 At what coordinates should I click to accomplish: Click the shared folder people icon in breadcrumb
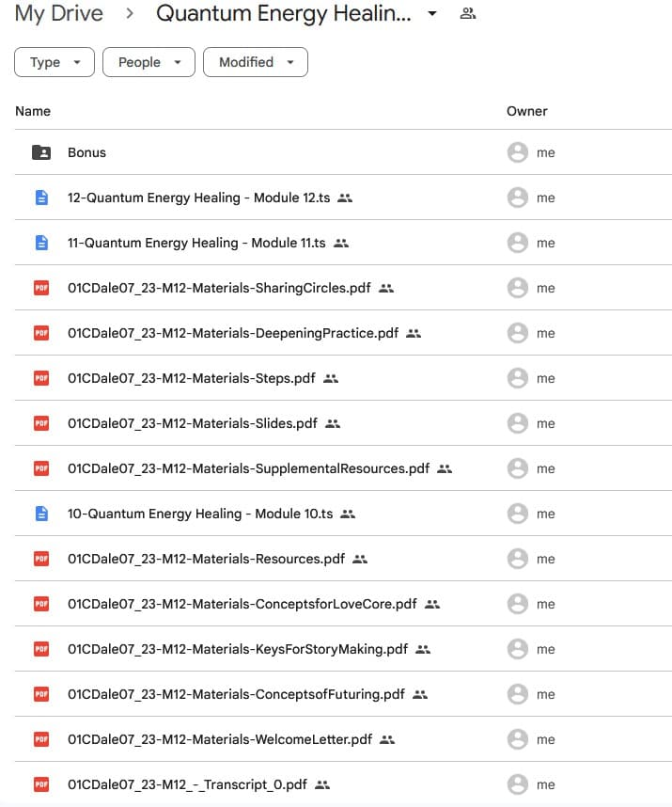click(467, 14)
